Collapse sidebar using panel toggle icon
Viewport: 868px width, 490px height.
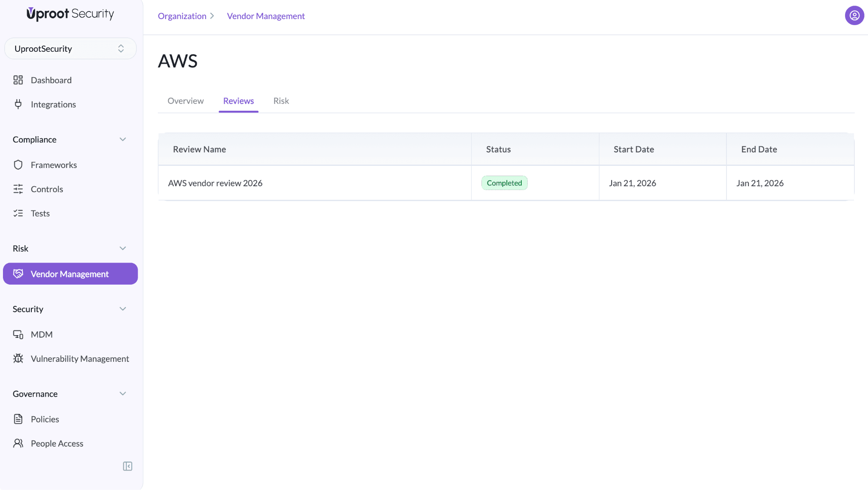click(128, 466)
